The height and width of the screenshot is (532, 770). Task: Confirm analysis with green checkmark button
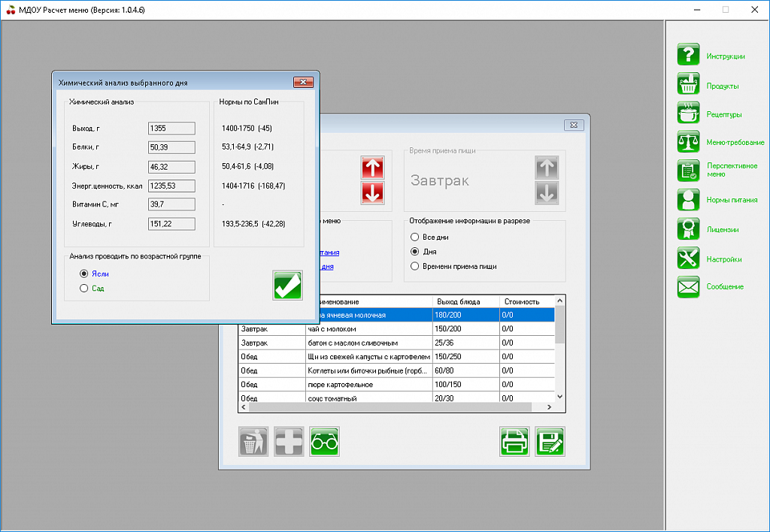point(287,286)
